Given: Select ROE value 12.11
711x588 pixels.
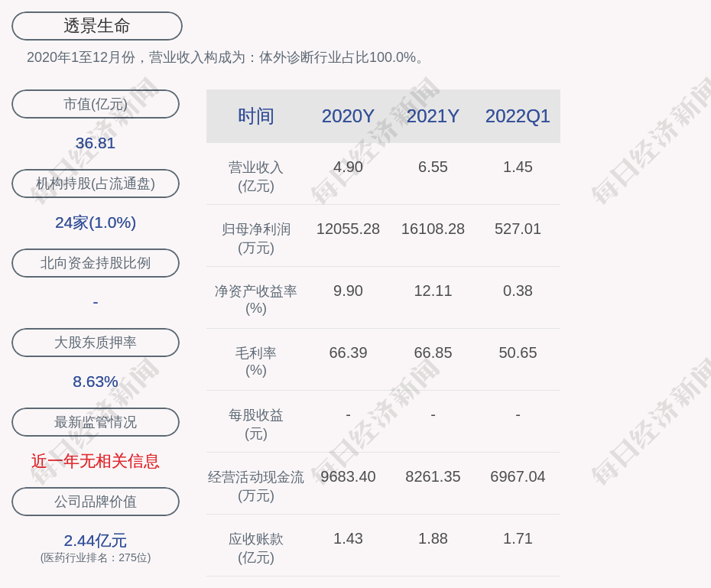Looking at the screenshot, I should click(x=433, y=291).
